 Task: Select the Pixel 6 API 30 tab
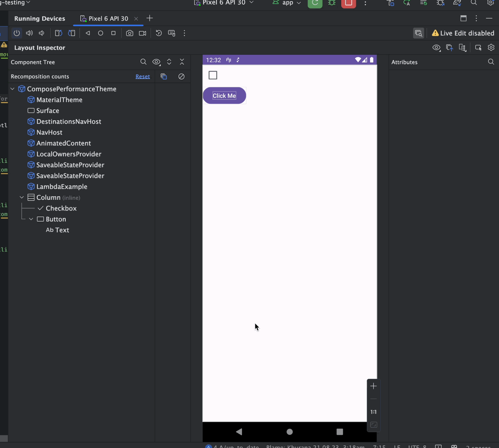pos(108,18)
